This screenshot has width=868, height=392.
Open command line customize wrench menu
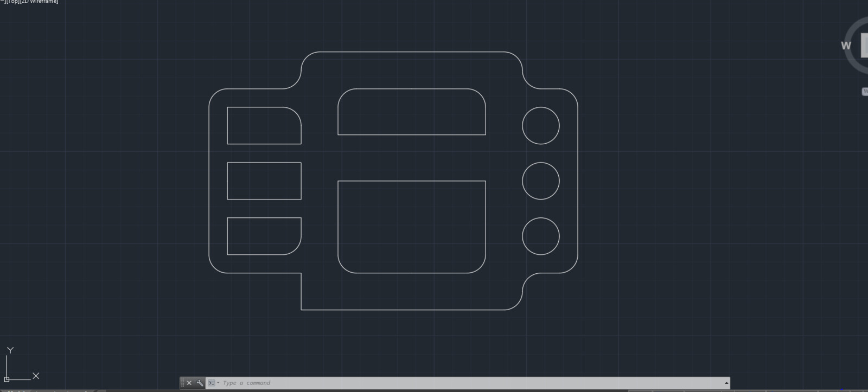pyautogui.click(x=200, y=383)
